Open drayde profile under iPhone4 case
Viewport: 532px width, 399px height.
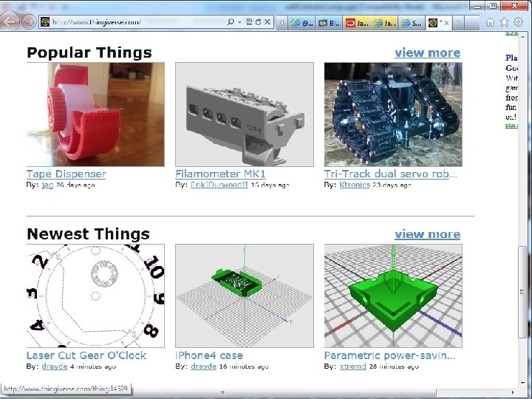(204, 366)
